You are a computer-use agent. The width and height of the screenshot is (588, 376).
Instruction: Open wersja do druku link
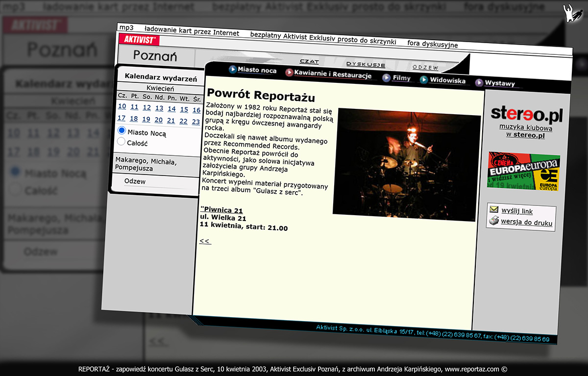click(526, 223)
